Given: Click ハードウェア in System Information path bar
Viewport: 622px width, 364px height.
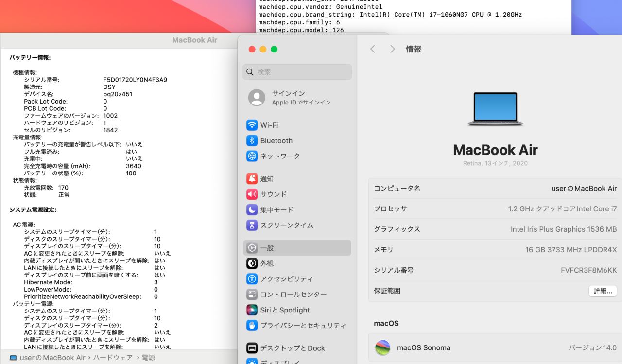Looking at the screenshot, I should pyautogui.click(x=113, y=358).
